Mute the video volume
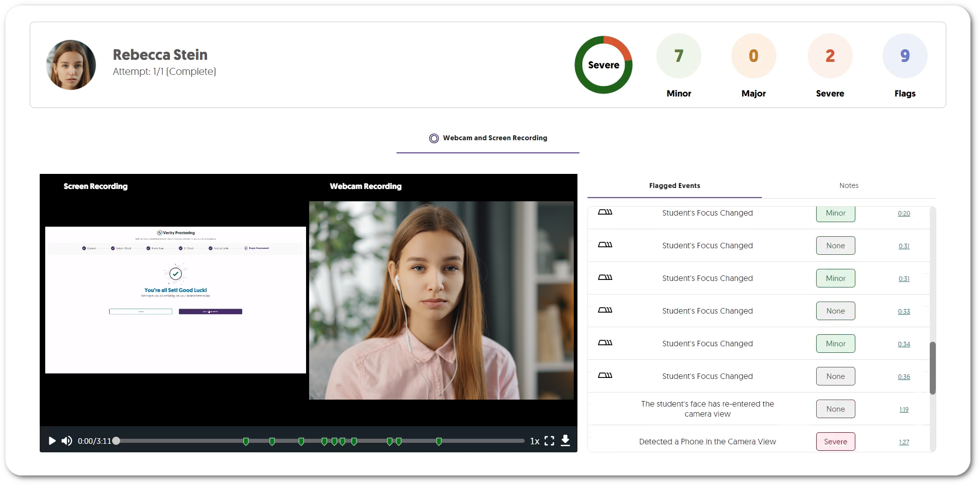Viewport: 980px width, 485px height. pyautogui.click(x=67, y=441)
